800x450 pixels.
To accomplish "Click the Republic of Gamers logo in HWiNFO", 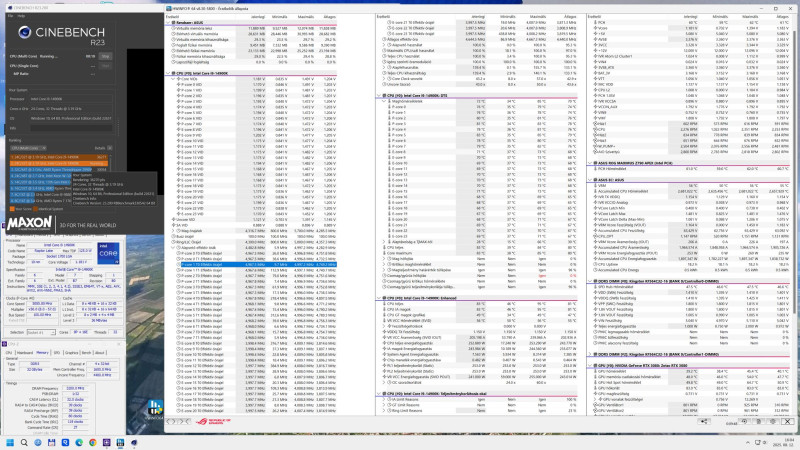I will [x=213, y=421].
